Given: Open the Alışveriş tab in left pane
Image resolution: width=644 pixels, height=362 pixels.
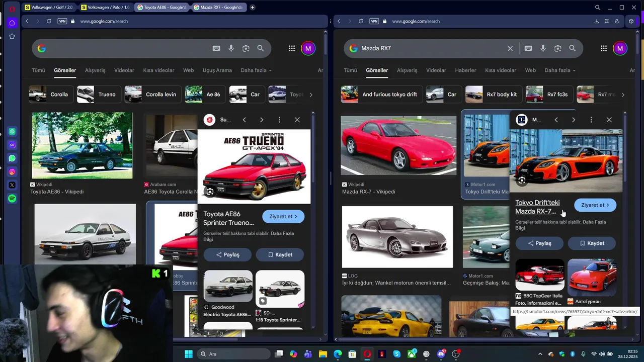Looking at the screenshot, I should tap(95, 70).
